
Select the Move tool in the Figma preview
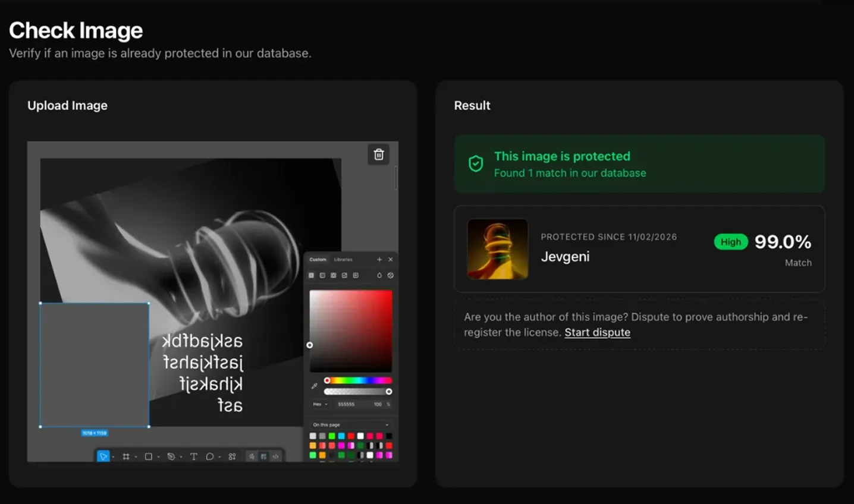pos(103,456)
